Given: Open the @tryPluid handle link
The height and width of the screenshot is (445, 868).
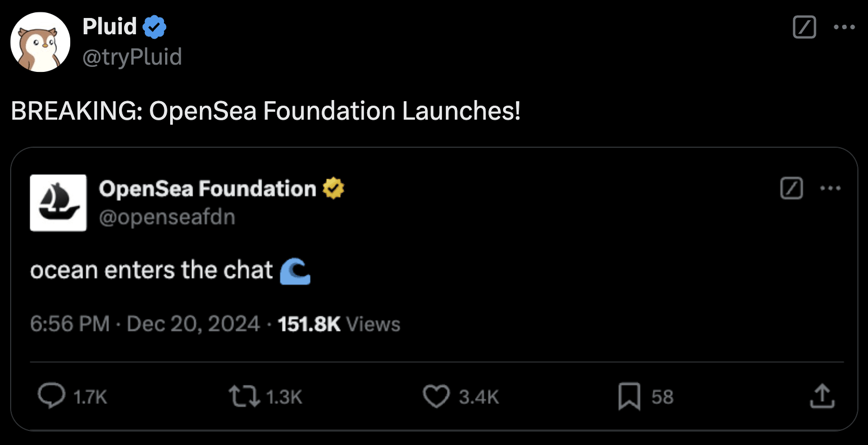Looking at the screenshot, I should click(132, 57).
